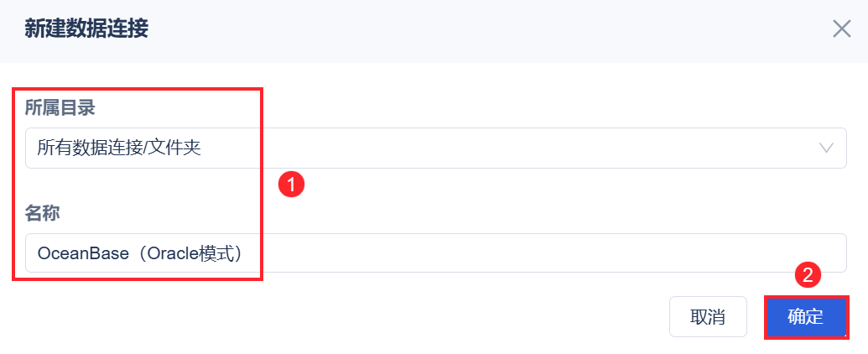Screen dimensions: 868x354
Task: Click the chevron arrow in the 所属目录 field
Action: [826, 148]
